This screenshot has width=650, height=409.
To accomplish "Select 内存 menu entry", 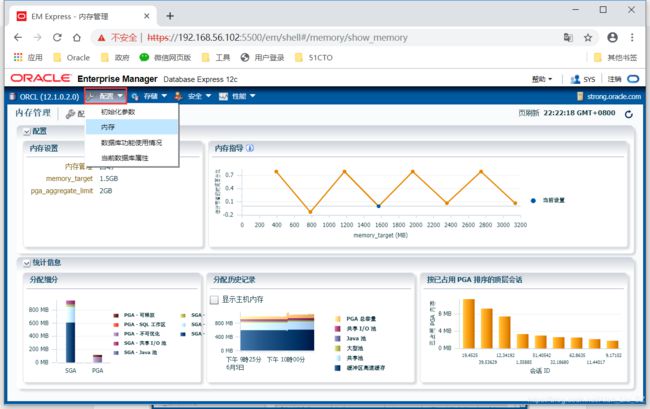I will point(132,127).
